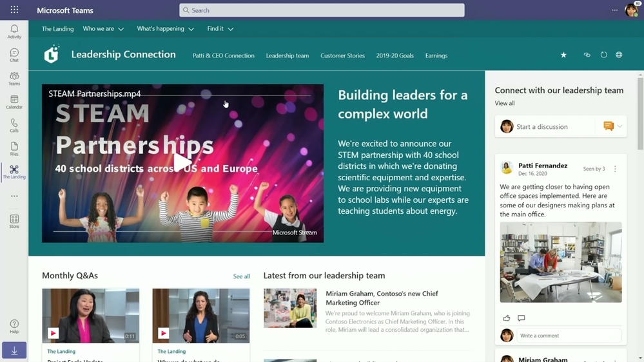
Task: Open Miriam Graham Chief Marketing Officer article
Action: [x=382, y=298]
